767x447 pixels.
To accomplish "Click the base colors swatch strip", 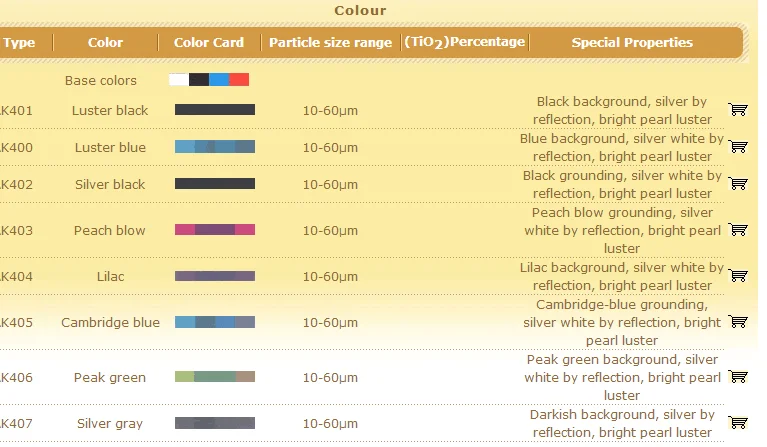I will pos(209,80).
